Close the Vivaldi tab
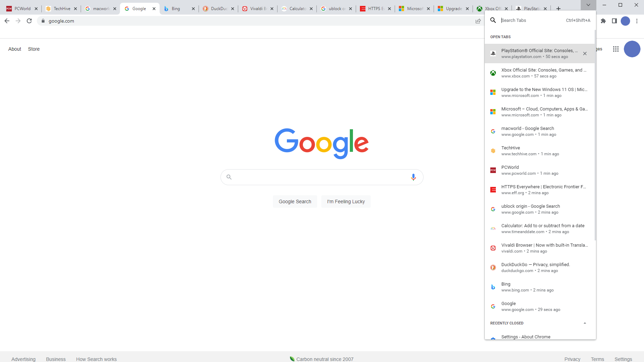Screen dimensions: 644x362 pos(272,9)
